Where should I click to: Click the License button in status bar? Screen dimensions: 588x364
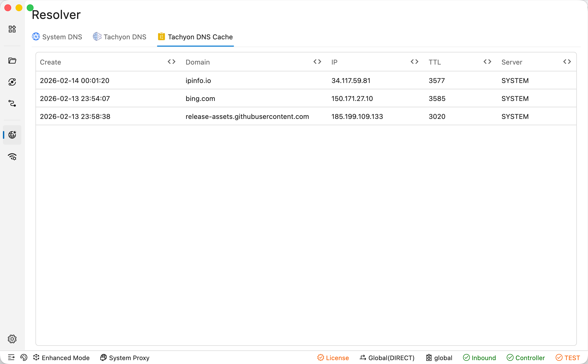point(333,358)
